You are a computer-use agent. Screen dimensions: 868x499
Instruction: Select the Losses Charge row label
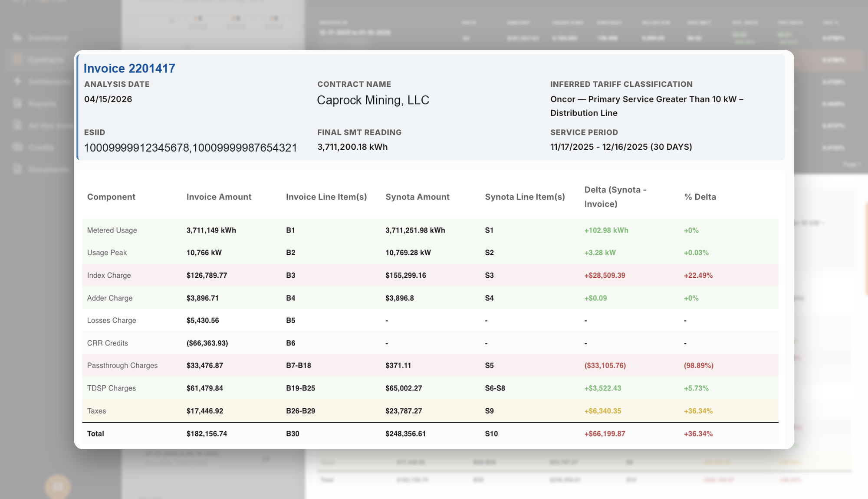click(112, 321)
